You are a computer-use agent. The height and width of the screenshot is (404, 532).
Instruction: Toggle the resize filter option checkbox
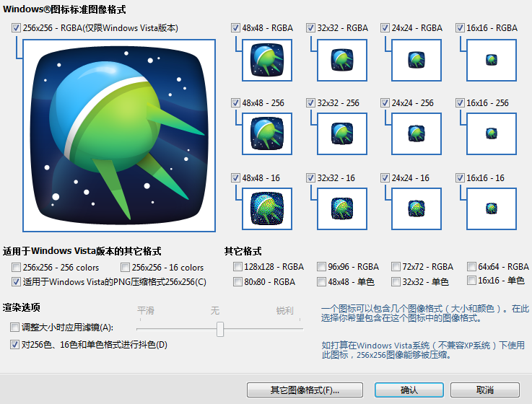15,328
